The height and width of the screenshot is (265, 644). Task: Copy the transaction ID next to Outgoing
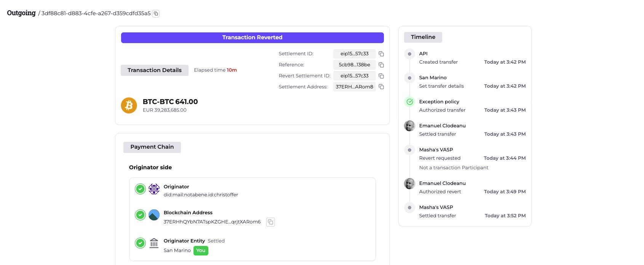tap(156, 14)
